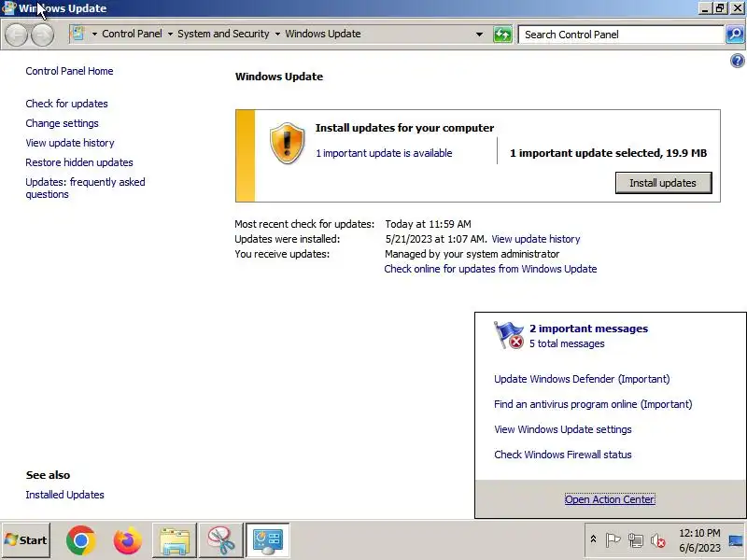Screen dimensions: 747x560
Task: Select Control Panel taskbar button
Action: [x=267, y=540]
